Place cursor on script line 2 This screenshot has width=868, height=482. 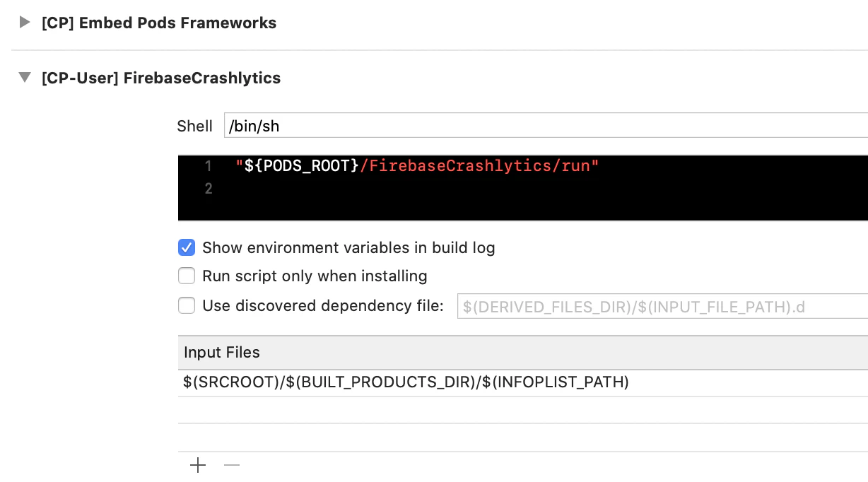click(x=523, y=189)
